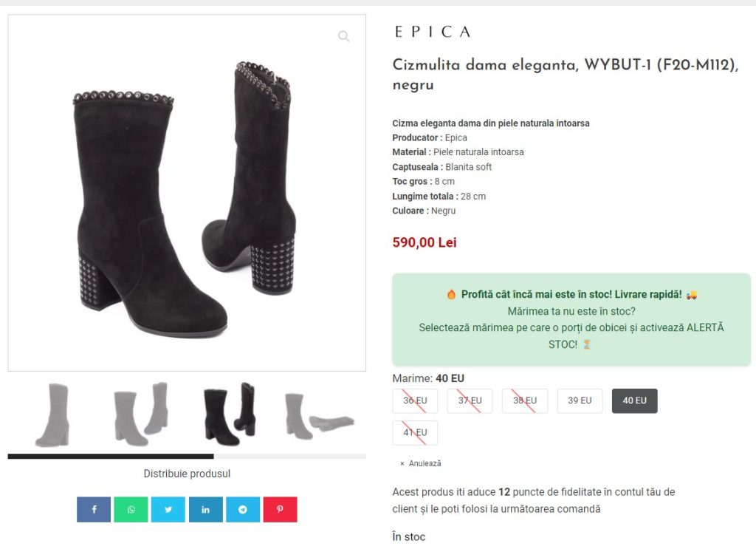Open the main boot product image
This screenshot has width=756, height=549.
pos(187,193)
